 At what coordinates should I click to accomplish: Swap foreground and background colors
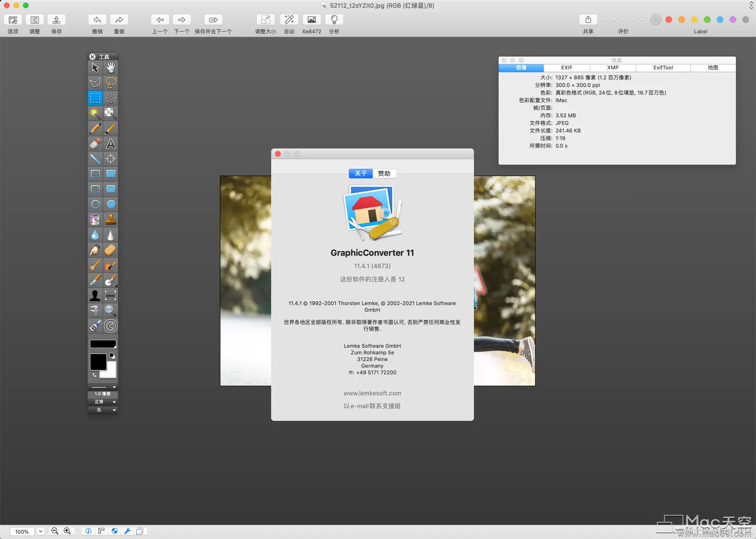[94, 375]
